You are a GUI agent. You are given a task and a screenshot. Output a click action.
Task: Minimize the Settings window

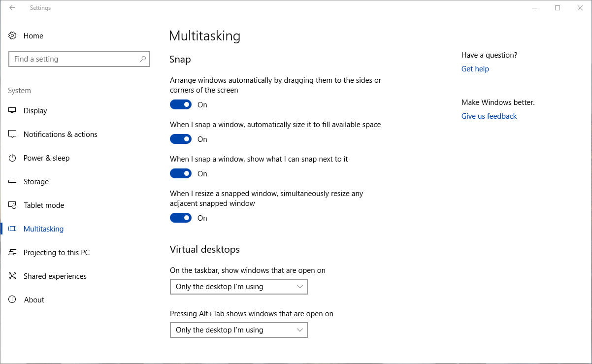(535, 8)
